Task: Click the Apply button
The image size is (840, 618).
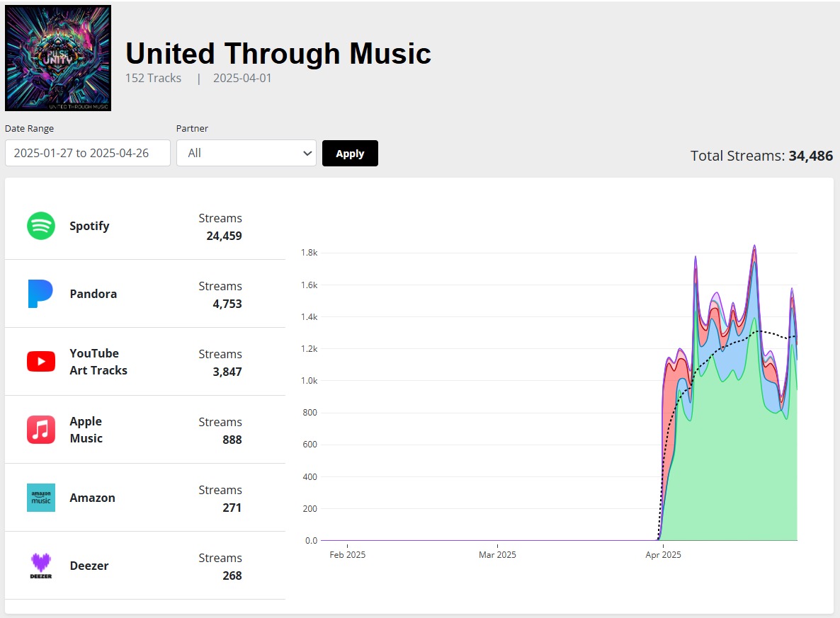Action: [350, 153]
